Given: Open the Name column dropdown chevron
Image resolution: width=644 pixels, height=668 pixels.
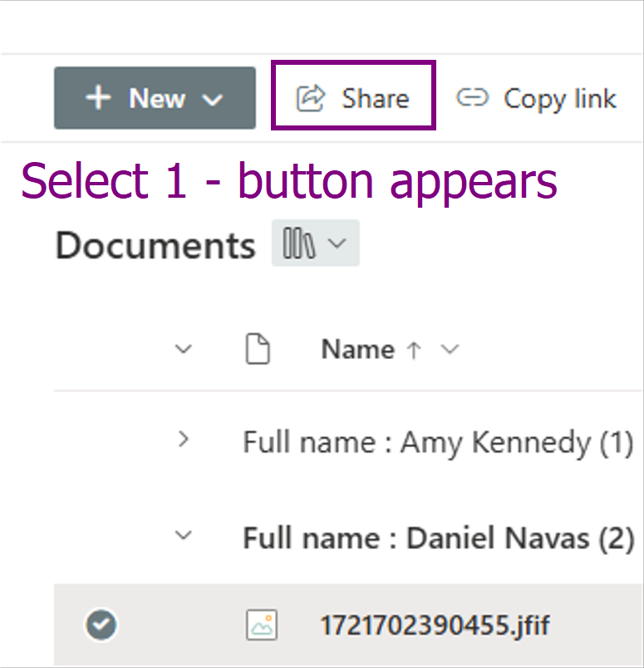Looking at the screenshot, I should coord(450,349).
